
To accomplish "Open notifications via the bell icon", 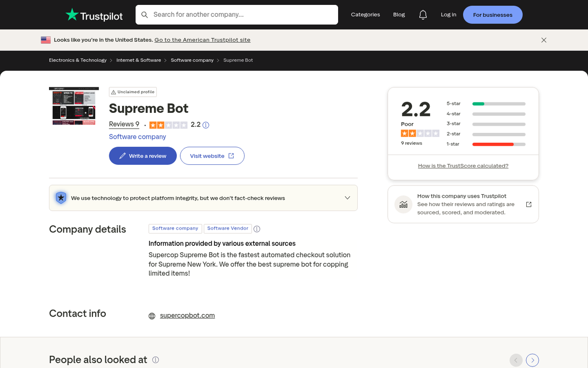I will coord(423,14).
